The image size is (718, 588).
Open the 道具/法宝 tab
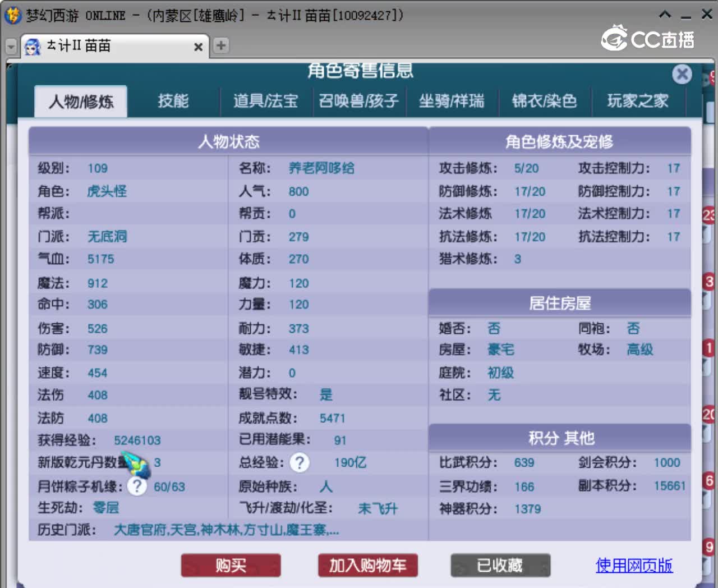coord(265,101)
